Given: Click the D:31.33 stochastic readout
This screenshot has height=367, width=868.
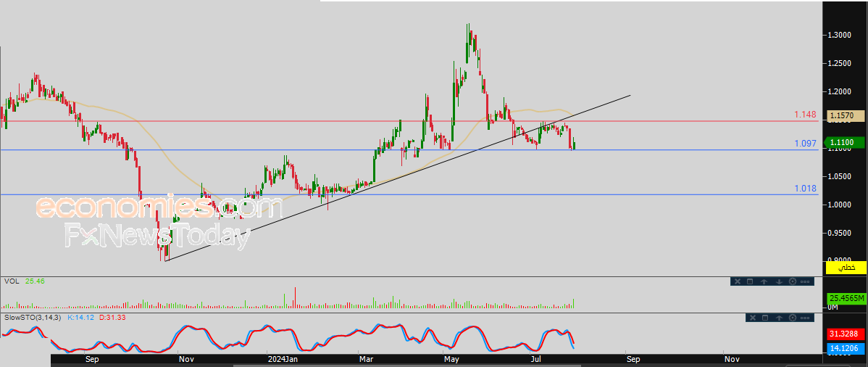Looking at the screenshot, I should (x=112, y=318).
